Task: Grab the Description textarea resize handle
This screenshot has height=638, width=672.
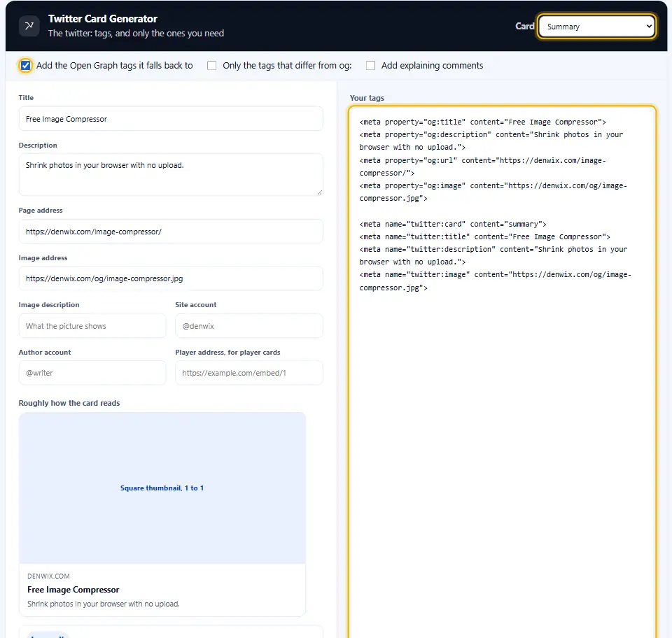Action: [x=319, y=192]
